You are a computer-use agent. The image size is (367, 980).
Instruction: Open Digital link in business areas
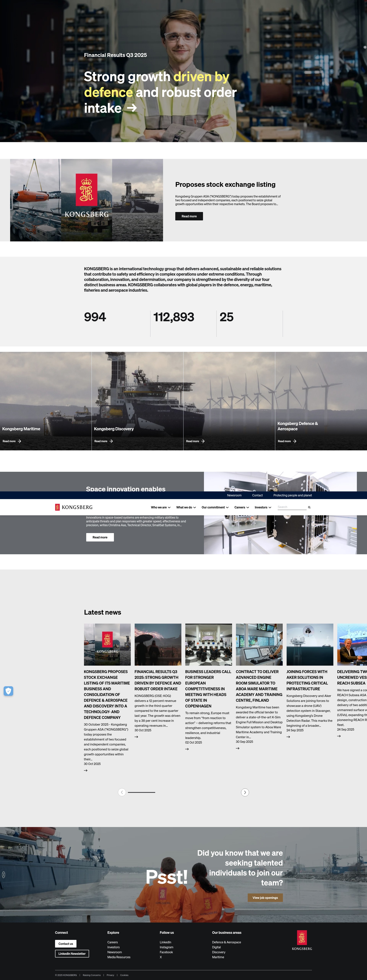[x=217, y=947]
